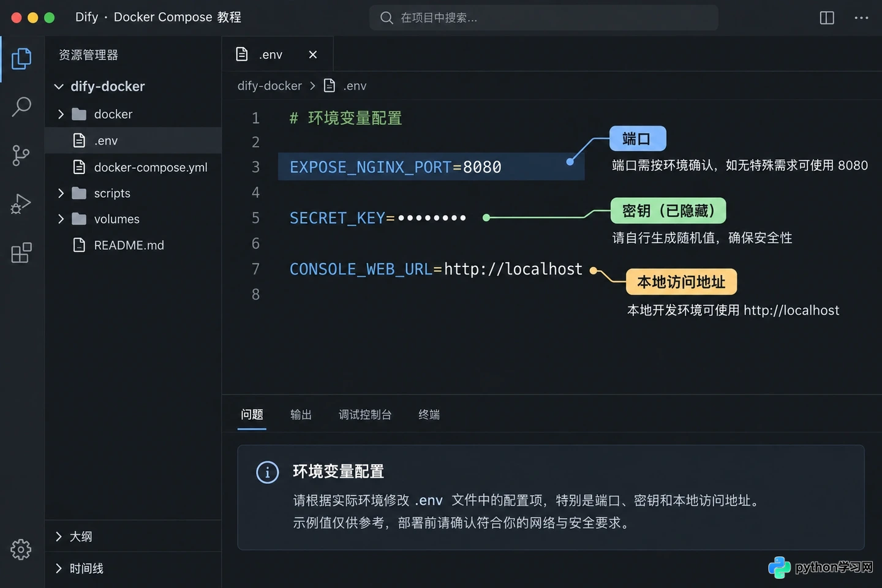Click the # 环境变量配置 comment line
Screen dimensions: 882x588
[x=345, y=118]
